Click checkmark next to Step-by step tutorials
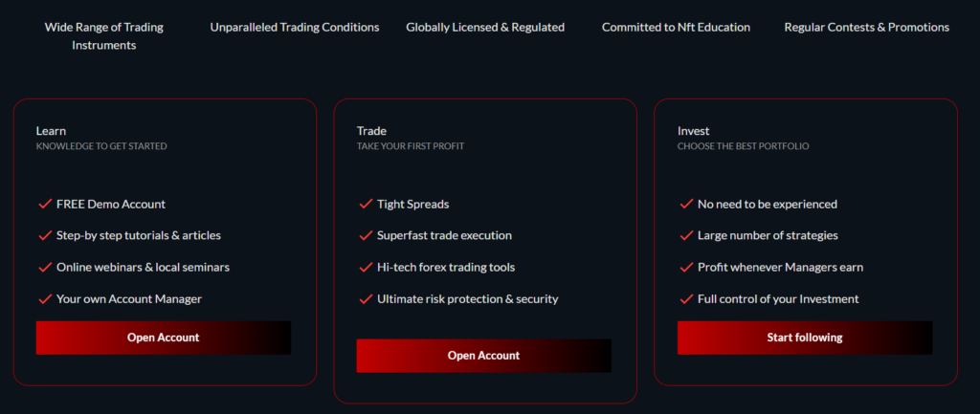The image size is (980, 414). tap(44, 235)
